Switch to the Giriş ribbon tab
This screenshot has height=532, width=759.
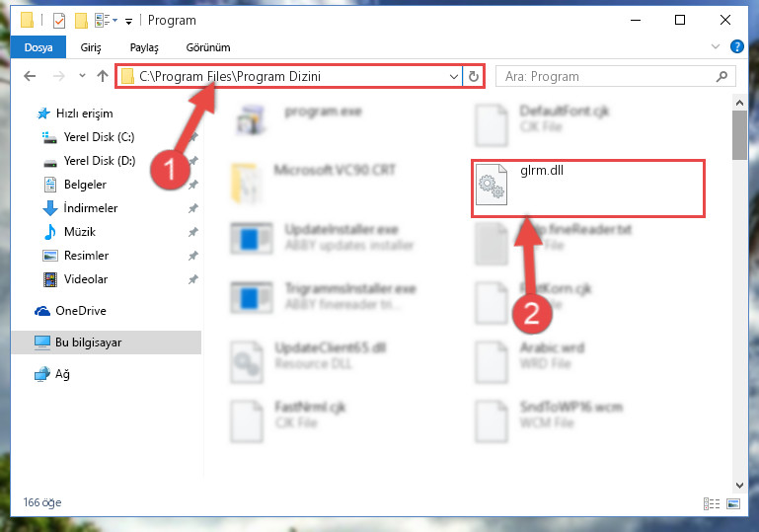coord(91,47)
